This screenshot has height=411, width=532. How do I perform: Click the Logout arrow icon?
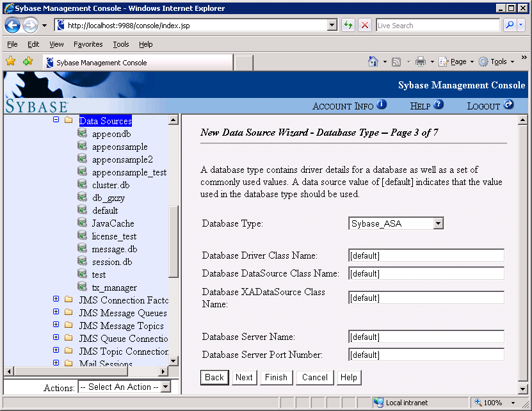pyautogui.click(x=508, y=104)
